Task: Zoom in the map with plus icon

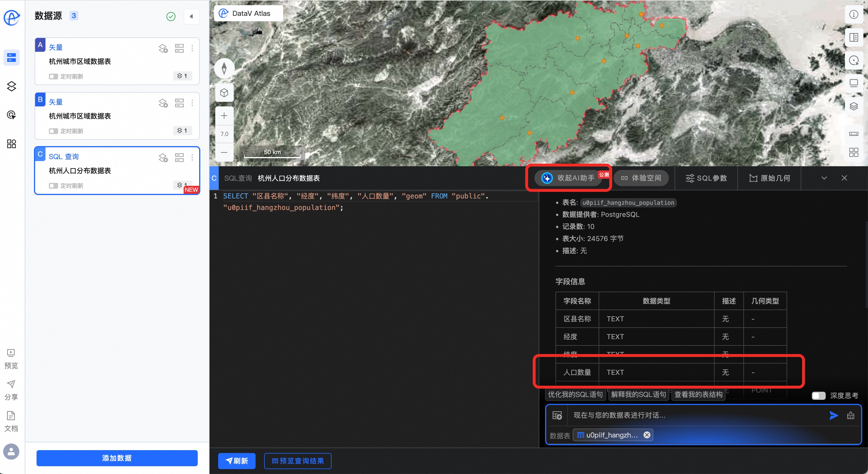Action: 224,116
